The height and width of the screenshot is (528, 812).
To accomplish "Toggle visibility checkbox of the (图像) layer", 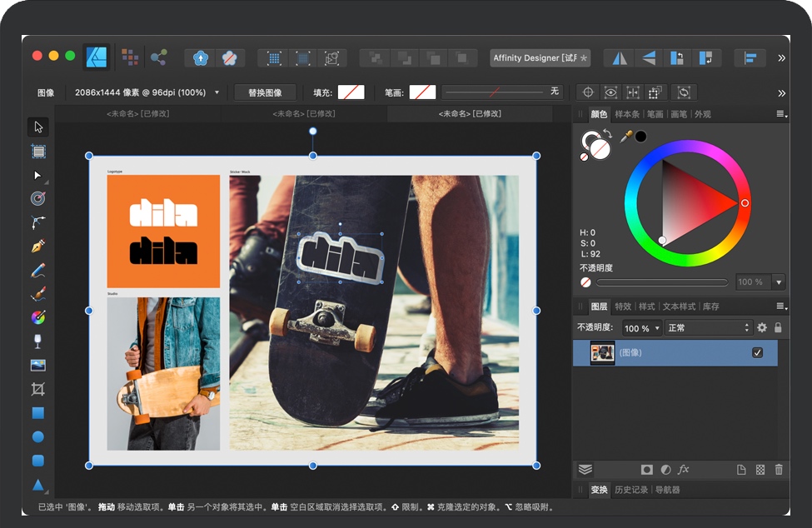I will [x=757, y=353].
